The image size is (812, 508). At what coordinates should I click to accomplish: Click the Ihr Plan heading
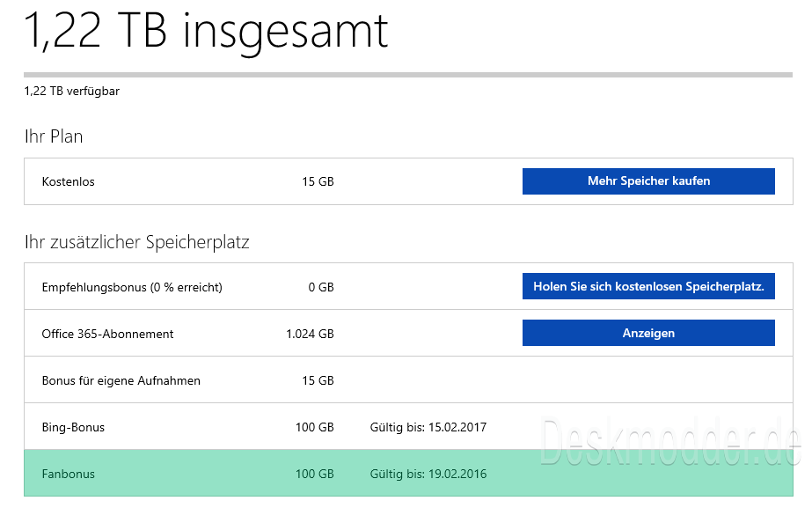54,136
